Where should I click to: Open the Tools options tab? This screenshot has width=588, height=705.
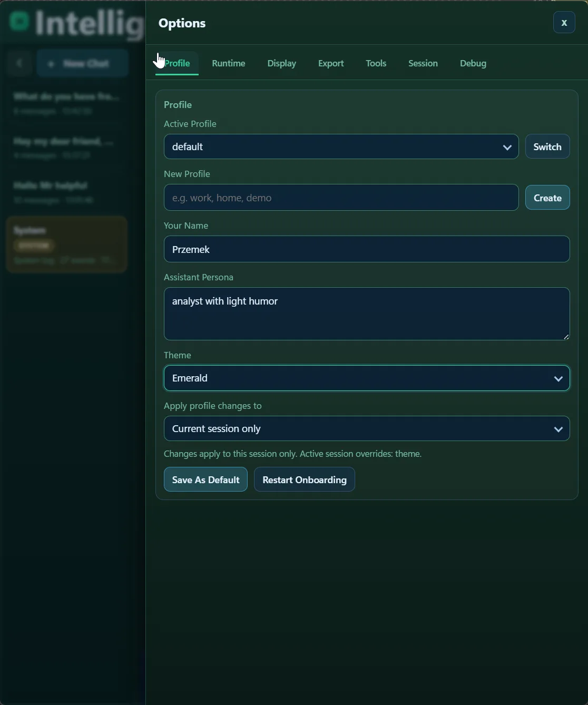click(x=376, y=63)
